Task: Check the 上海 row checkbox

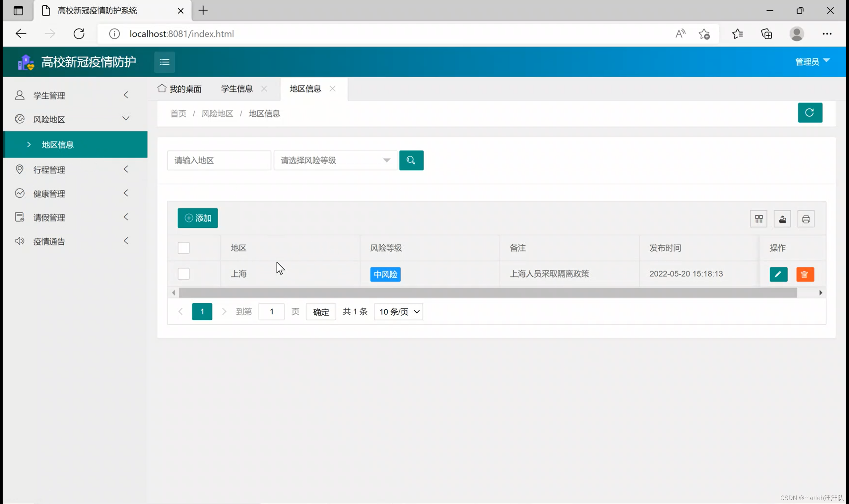Action: [184, 274]
